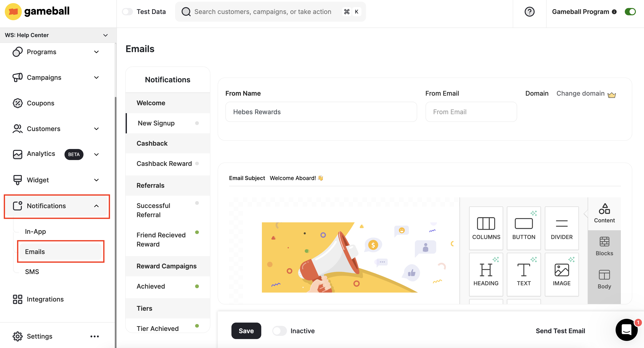
Task: Select the Columns email block
Action: point(486,228)
